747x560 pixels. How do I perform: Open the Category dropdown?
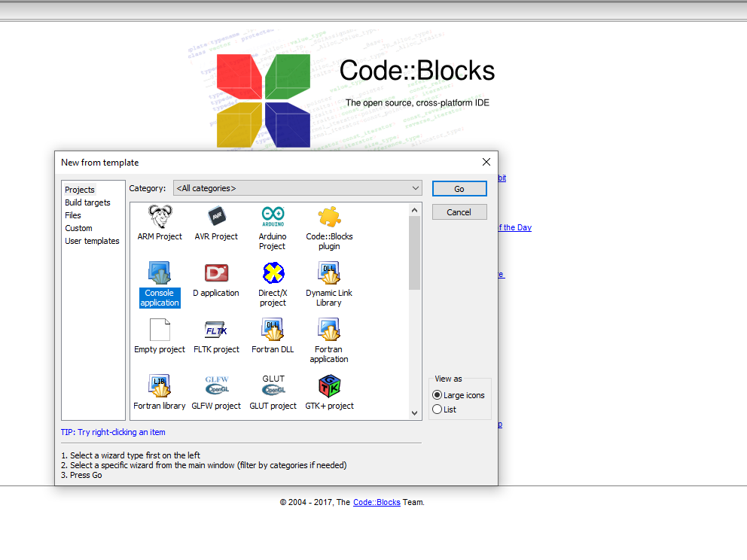click(x=297, y=188)
